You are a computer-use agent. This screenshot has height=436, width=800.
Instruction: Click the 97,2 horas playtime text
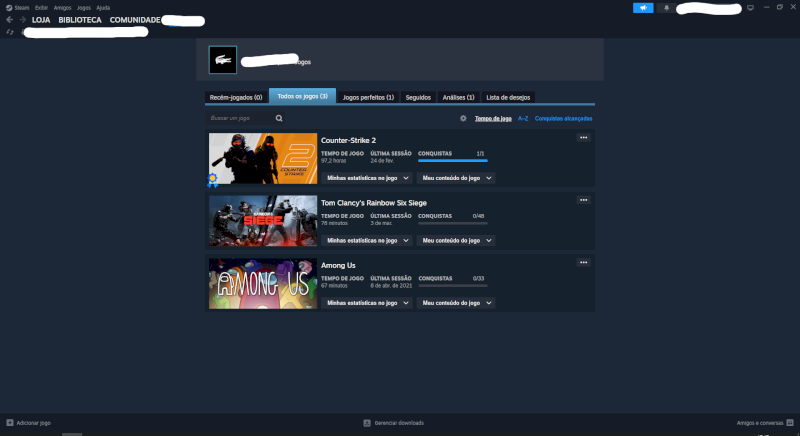coord(334,161)
